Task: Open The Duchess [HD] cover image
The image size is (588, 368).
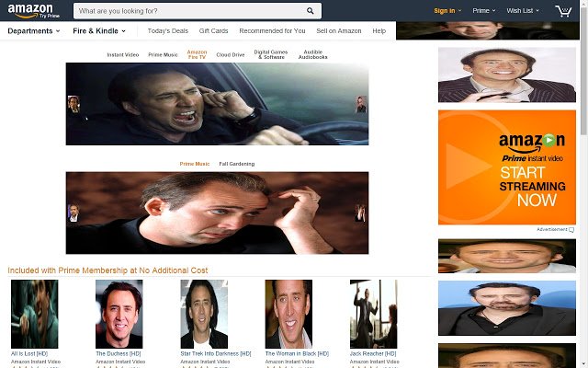Action: point(119,314)
